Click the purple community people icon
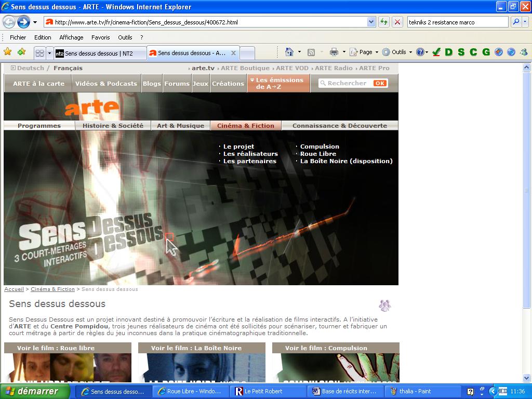 [385, 305]
